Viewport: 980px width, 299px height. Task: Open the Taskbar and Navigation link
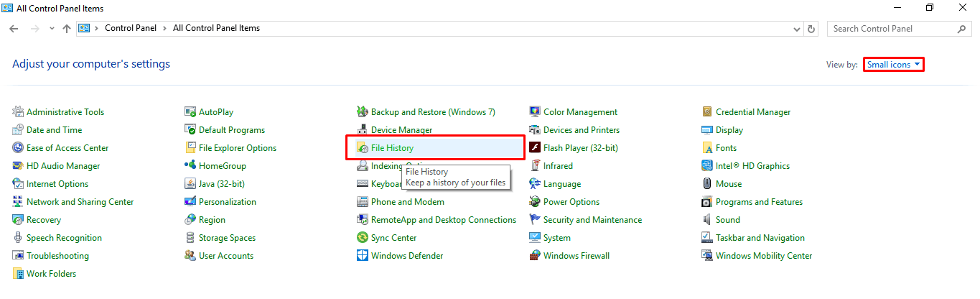click(x=760, y=238)
